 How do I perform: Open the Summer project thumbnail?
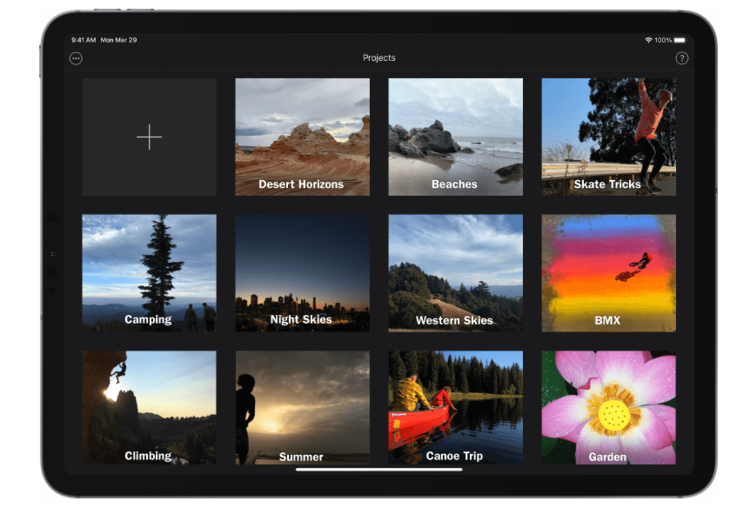pos(302,408)
